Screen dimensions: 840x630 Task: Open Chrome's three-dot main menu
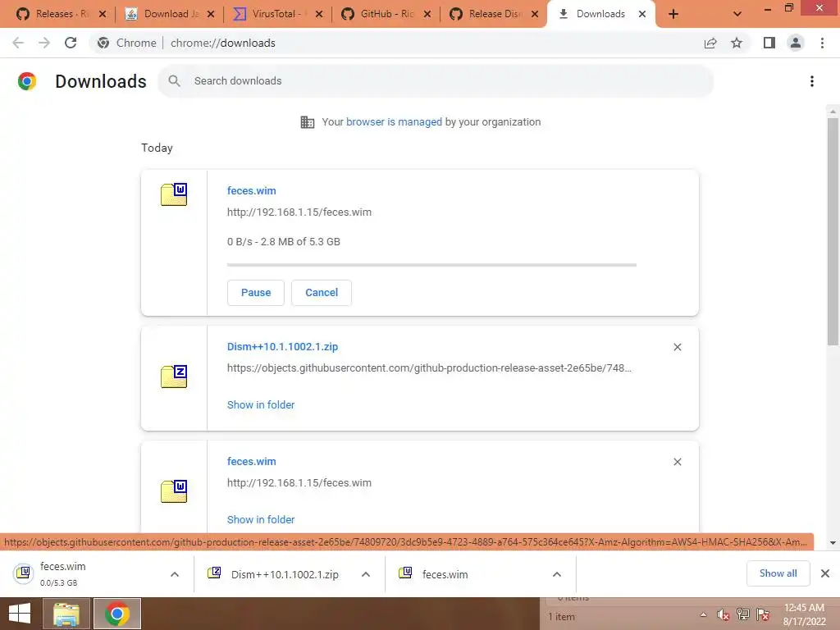(822, 43)
